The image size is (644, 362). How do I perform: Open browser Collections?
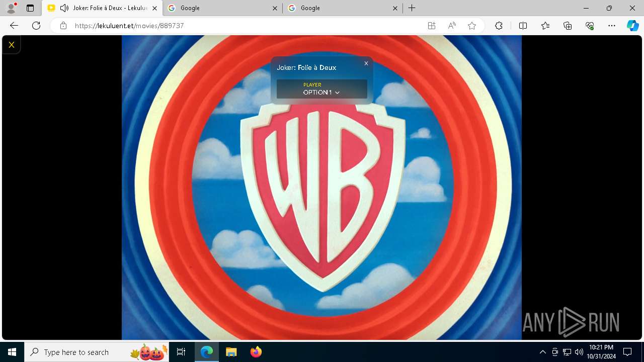[x=568, y=26]
